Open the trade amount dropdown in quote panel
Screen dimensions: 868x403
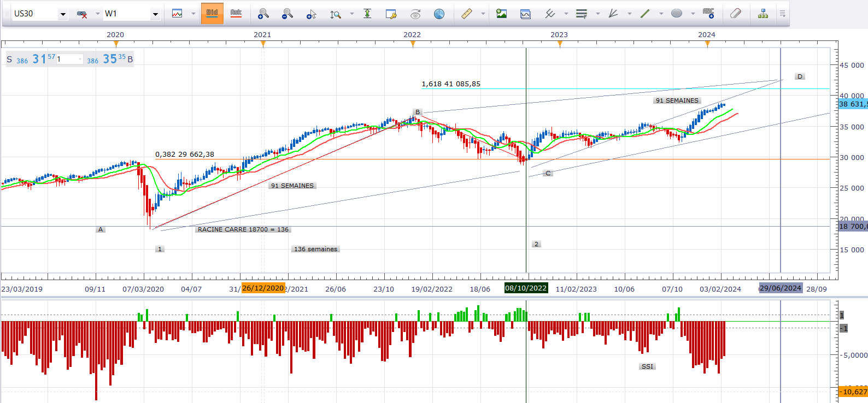[x=80, y=59]
